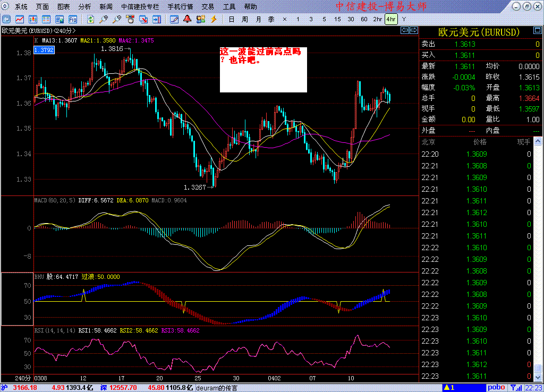Toggle the side panel arrow icon
Screen dimensions: 544x392
click(157, 20)
